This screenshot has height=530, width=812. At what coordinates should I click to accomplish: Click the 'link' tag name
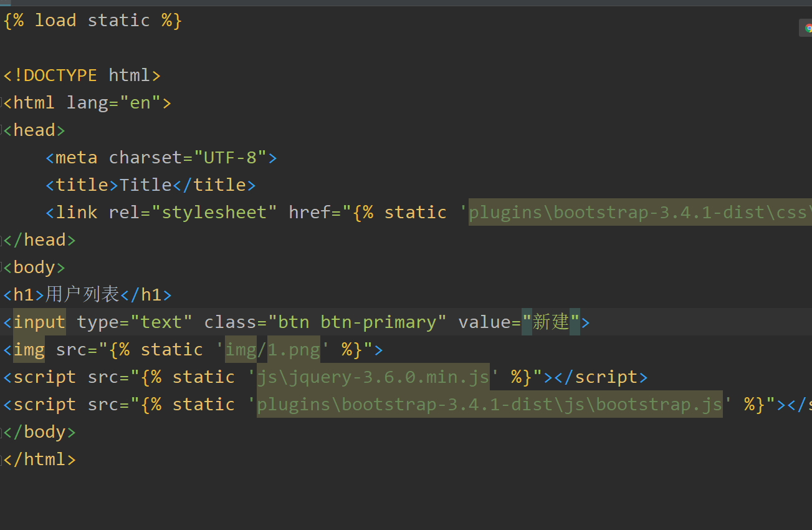[77, 213]
